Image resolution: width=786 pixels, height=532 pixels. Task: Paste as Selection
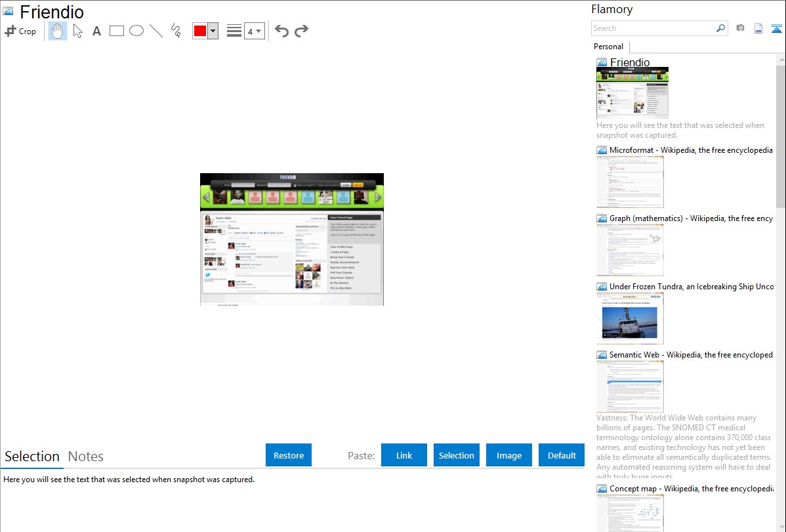pos(456,455)
